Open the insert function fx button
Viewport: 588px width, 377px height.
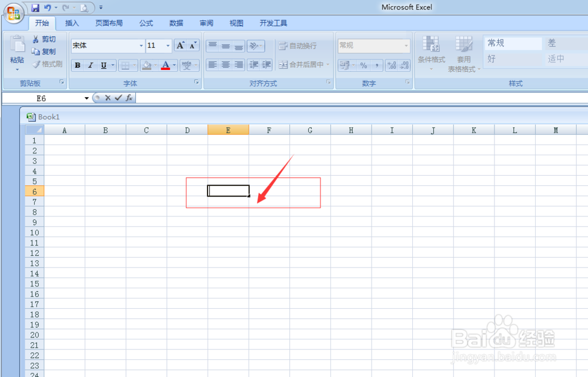(x=129, y=98)
